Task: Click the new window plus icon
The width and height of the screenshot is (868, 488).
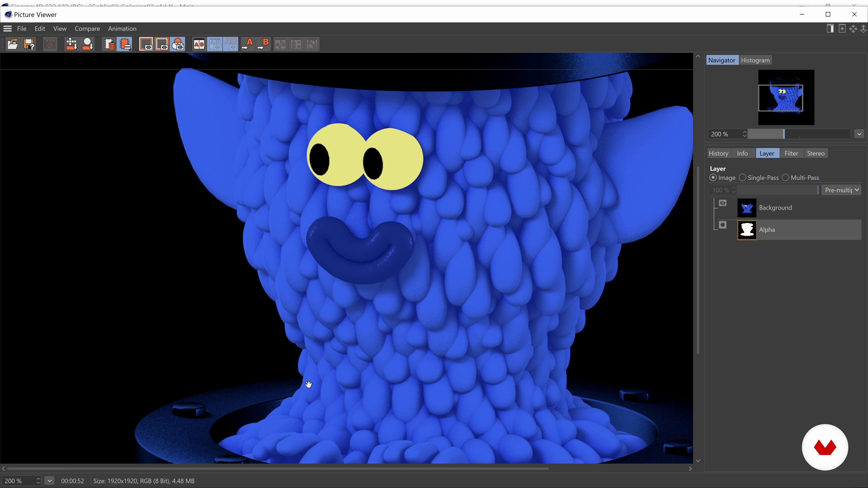Action: tap(842, 29)
